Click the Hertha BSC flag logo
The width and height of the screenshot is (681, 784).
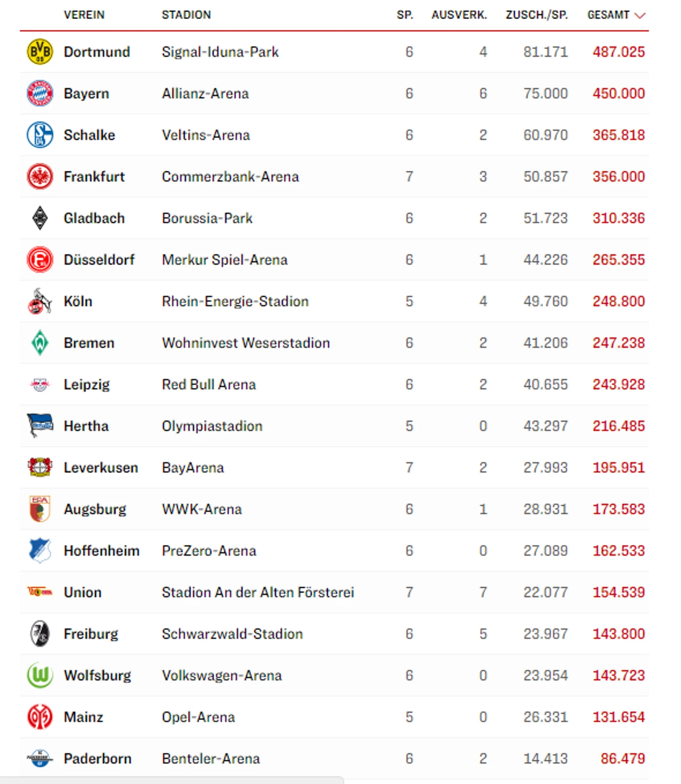tap(40, 426)
